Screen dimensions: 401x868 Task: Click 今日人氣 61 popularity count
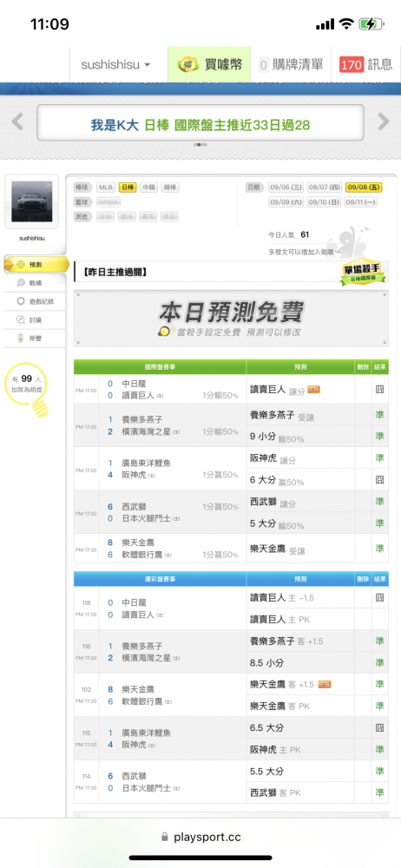tap(288, 234)
